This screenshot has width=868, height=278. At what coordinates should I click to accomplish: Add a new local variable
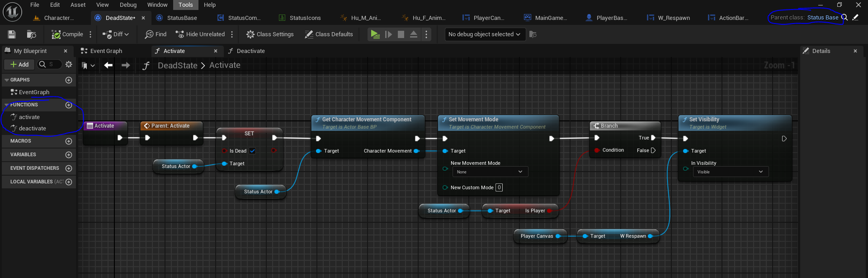[69, 182]
